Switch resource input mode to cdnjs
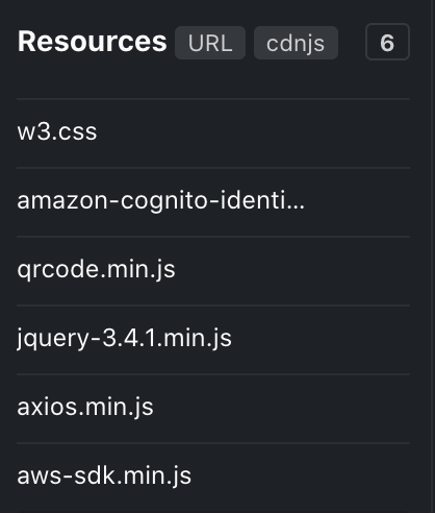Screen dimensions: 435x514 [296, 43]
